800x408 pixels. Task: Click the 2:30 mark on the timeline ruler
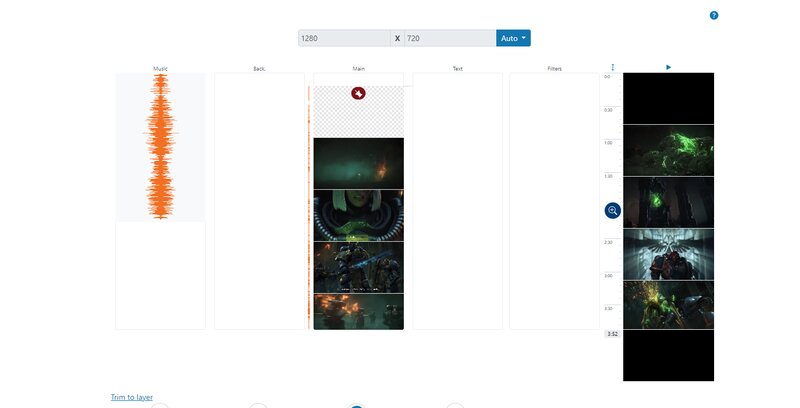pyautogui.click(x=608, y=242)
